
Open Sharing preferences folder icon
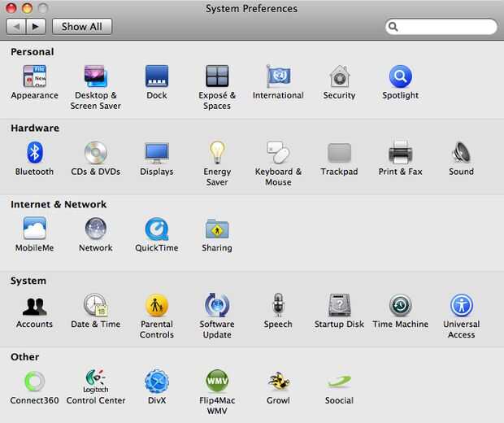(217, 229)
